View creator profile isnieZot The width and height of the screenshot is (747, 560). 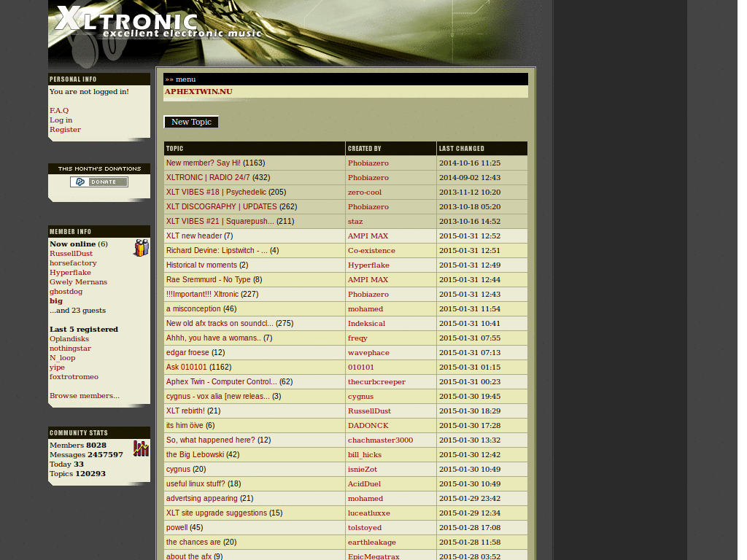(362, 470)
